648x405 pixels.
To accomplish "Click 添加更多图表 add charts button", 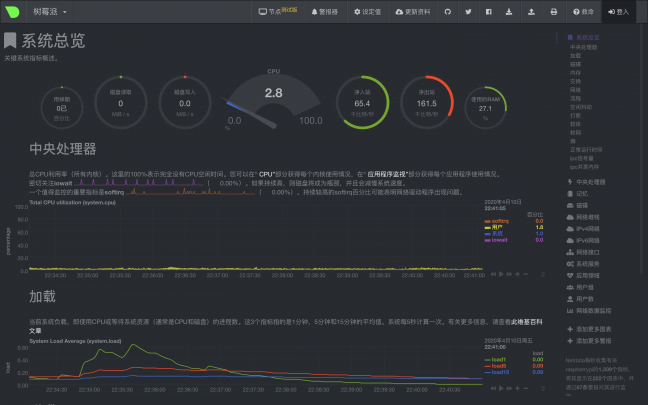I will [x=589, y=329].
